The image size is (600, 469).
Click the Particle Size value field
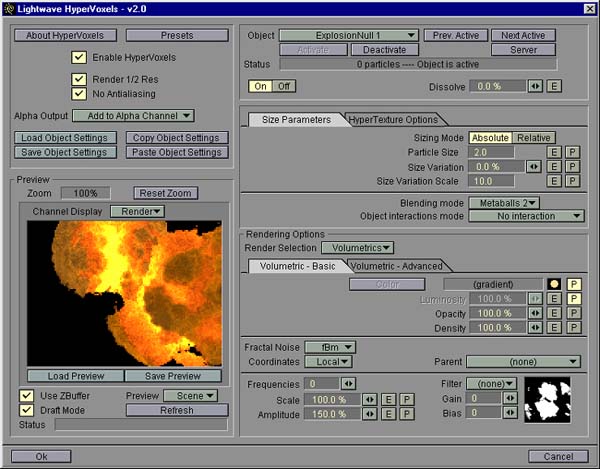491,152
